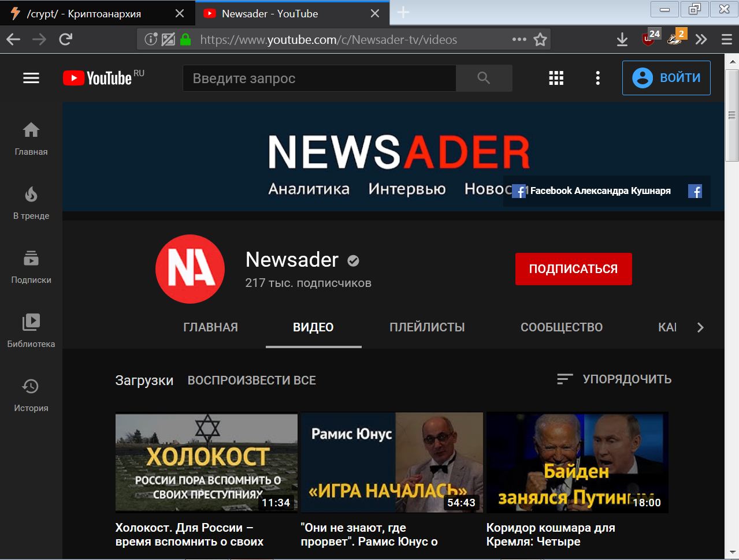Click the NEWSADER channel banner
The height and width of the screenshot is (560, 739).
[x=393, y=156]
